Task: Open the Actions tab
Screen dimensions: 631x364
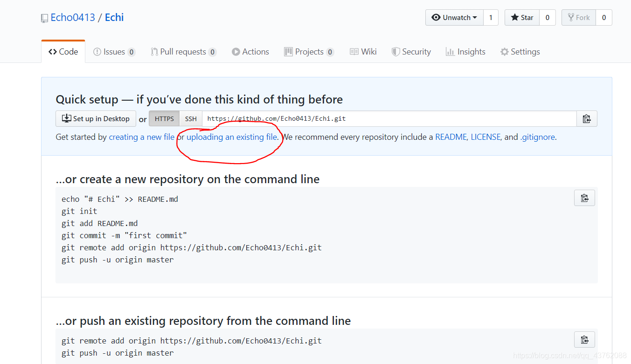Action: (250, 52)
